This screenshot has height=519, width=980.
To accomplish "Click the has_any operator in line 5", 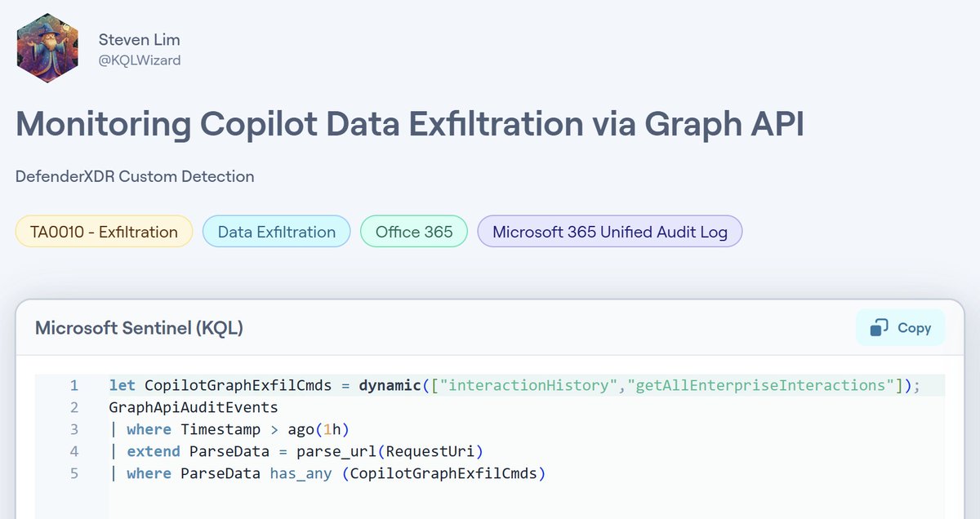I will [x=301, y=473].
